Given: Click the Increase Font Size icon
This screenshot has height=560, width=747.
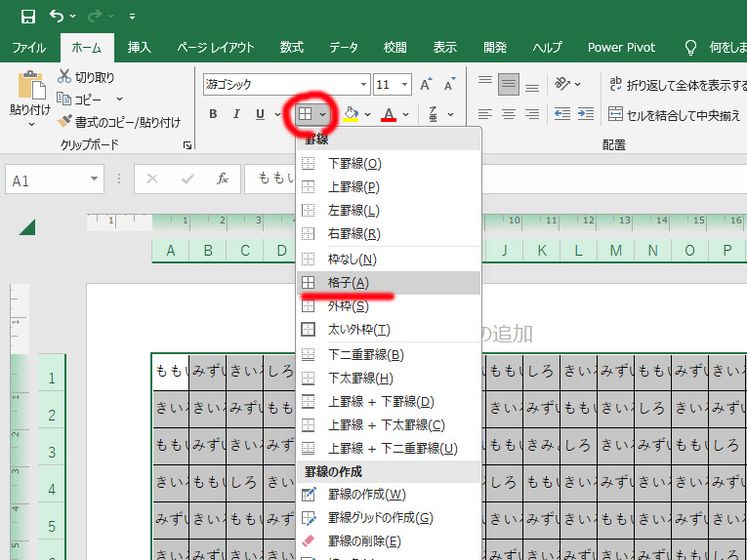Looking at the screenshot, I should click(427, 85).
